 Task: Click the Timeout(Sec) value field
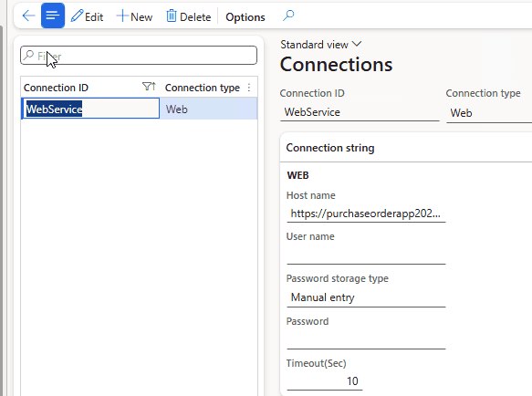click(x=325, y=381)
